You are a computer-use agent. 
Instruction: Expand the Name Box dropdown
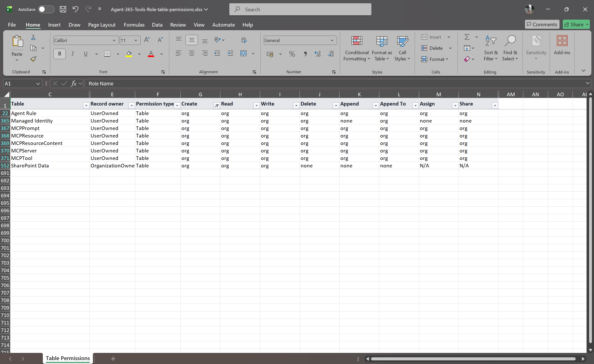point(38,84)
